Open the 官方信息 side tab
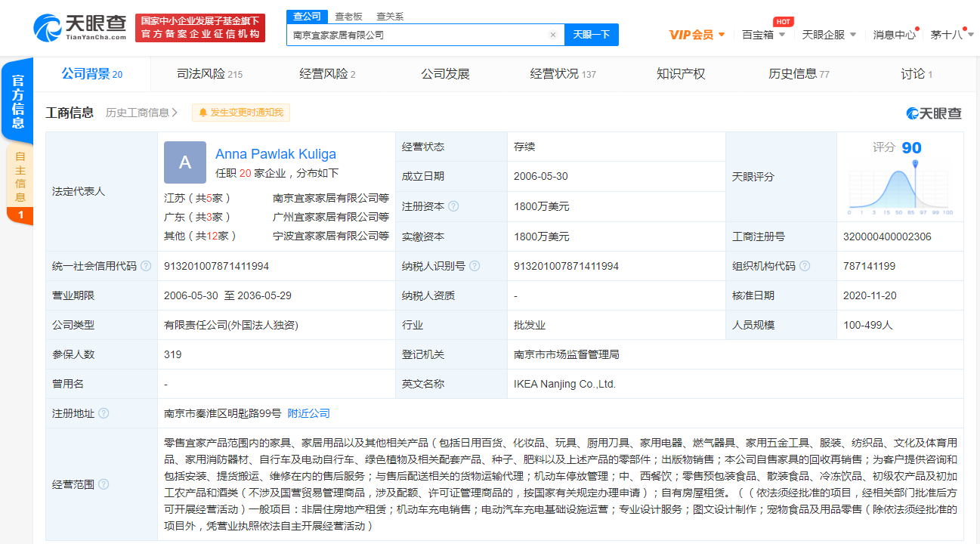Image resolution: width=980 pixels, height=544 pixels. tap(18, 100)
